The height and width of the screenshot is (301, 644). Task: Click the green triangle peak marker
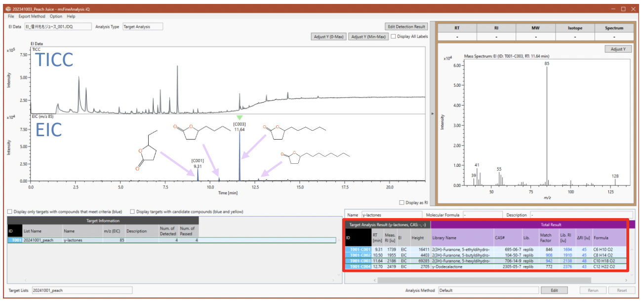tap(240, 117)
